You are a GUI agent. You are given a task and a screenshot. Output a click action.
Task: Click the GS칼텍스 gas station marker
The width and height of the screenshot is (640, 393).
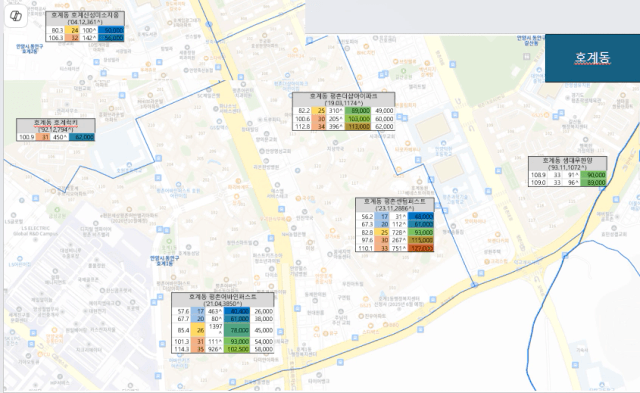[x=220, y=122]
